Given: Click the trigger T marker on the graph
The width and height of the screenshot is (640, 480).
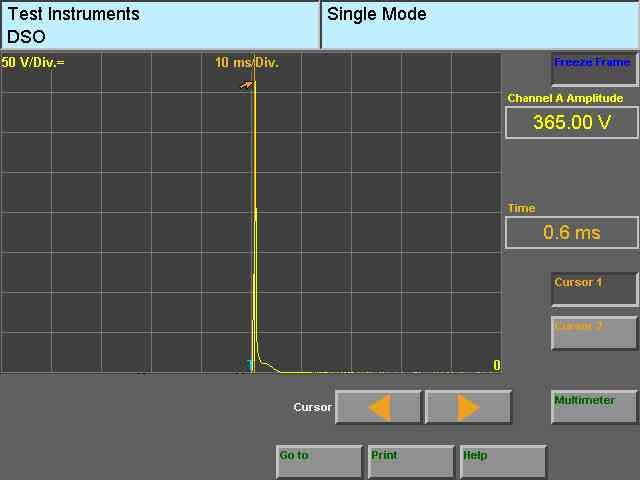Looking at the screenshot, I should pyautogui.click(x=250, y=366).
